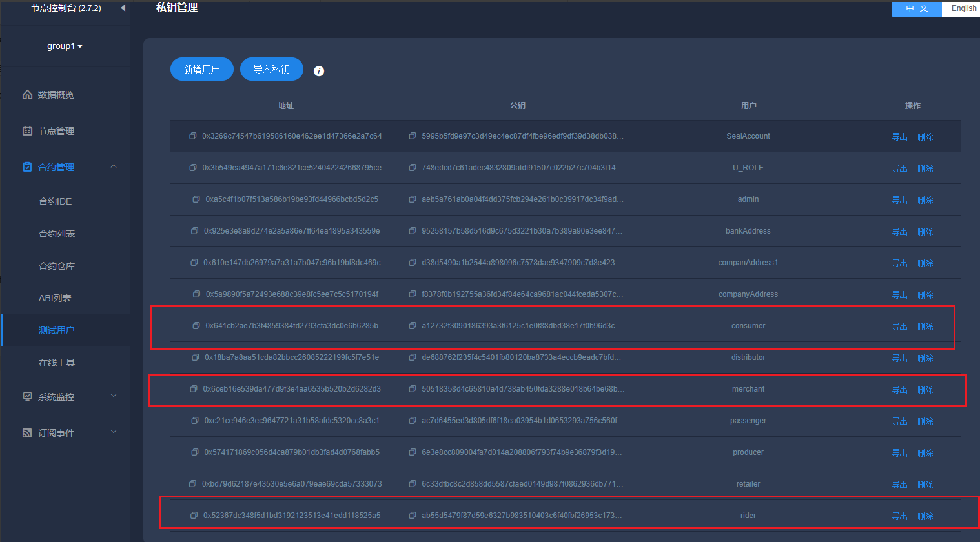
Task: Copy public key of consumer row
Action: [x=412, y=326]
